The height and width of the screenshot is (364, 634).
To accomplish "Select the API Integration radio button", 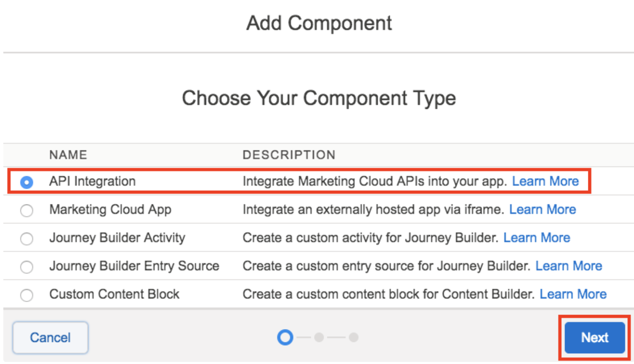I will pyautogui.click(x=27, y=182).
